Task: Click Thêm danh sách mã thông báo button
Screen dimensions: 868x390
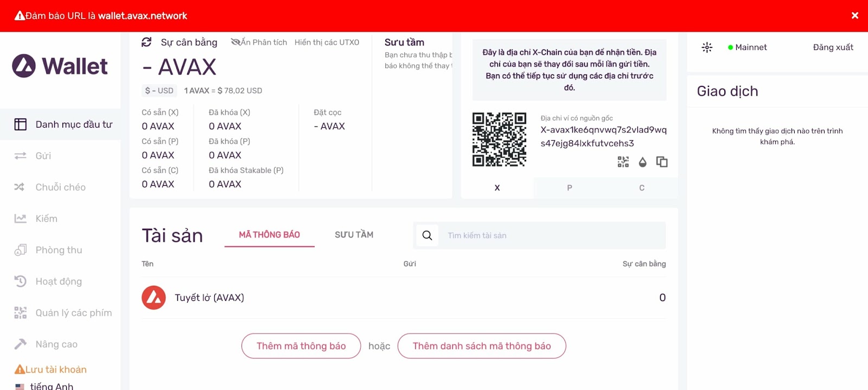Action: pos(482,346)
